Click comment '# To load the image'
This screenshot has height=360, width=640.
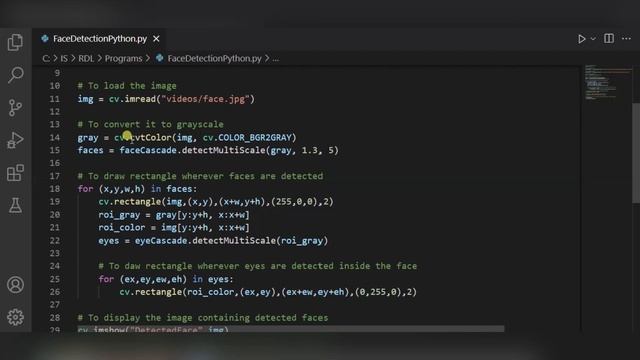127,86
